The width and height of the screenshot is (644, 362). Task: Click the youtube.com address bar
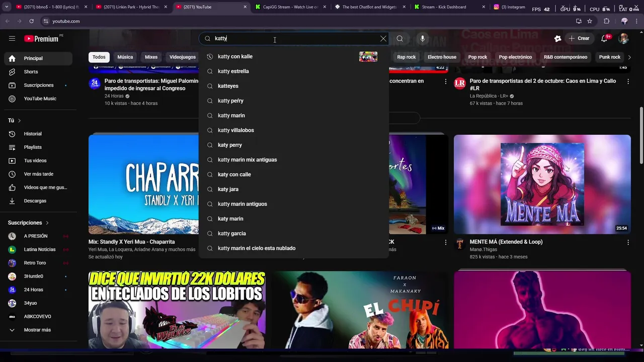[x=307, y=21]
